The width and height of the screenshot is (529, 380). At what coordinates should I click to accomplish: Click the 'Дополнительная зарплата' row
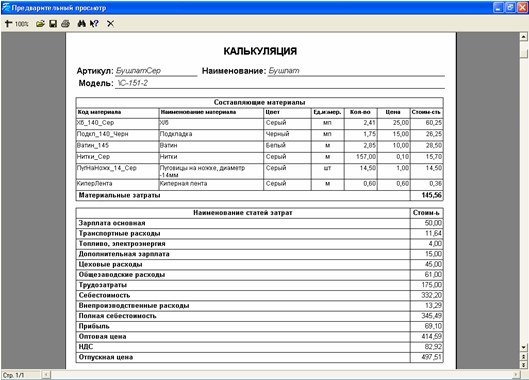259,254
